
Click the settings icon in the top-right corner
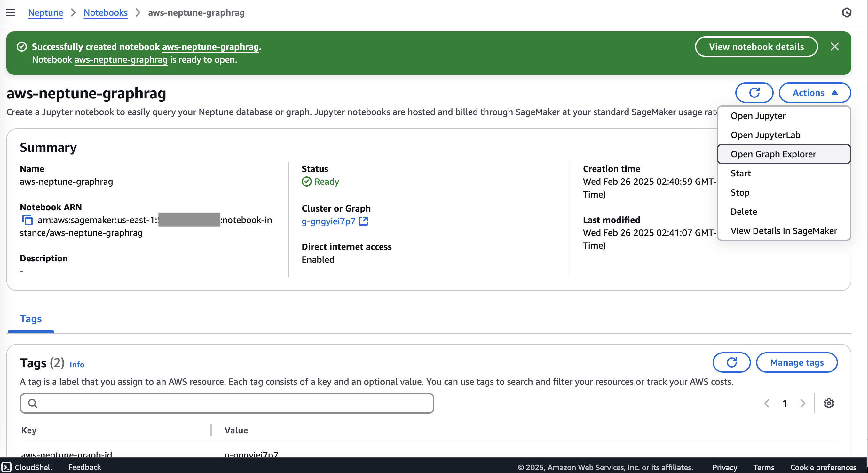coord(847,12)
